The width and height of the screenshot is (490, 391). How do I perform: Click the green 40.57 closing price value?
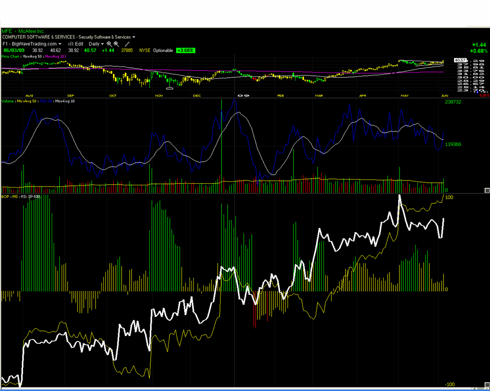(x=90, y=50)
